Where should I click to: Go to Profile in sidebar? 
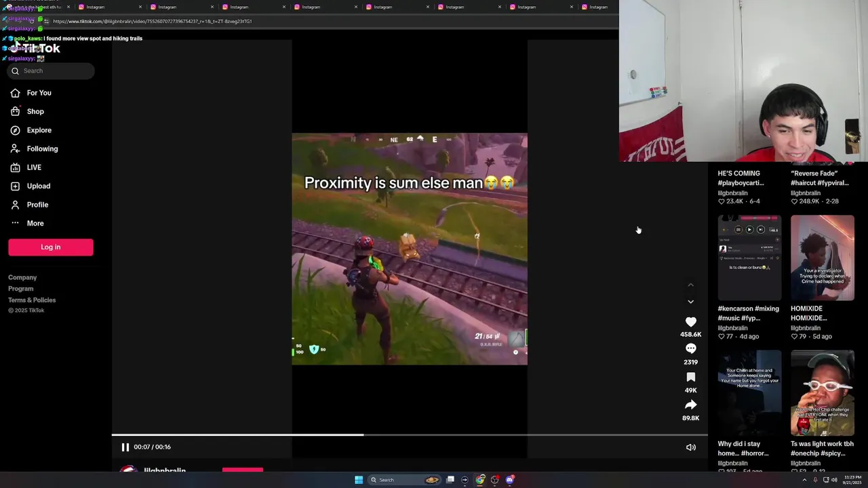[x=37, y=205]
